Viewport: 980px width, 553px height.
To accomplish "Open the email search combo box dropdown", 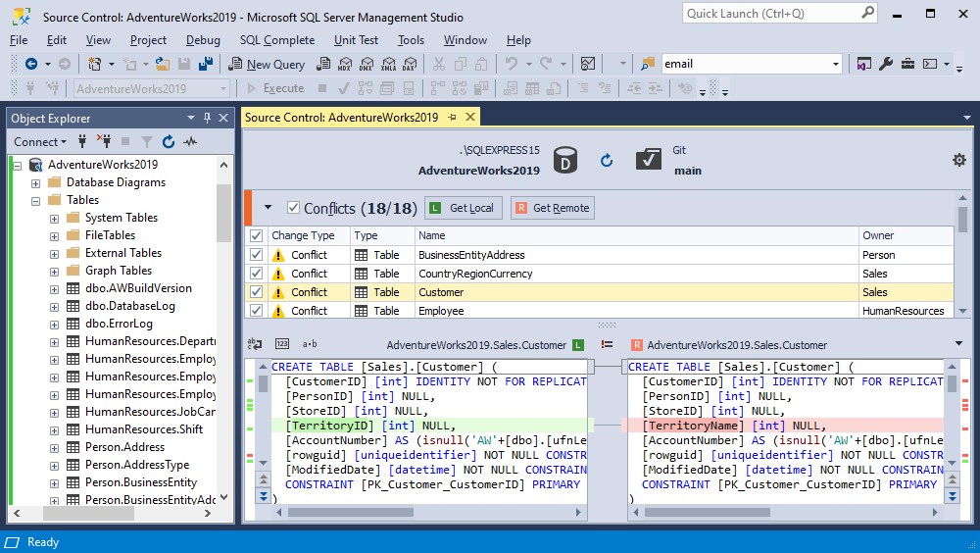I will [836, 64].
